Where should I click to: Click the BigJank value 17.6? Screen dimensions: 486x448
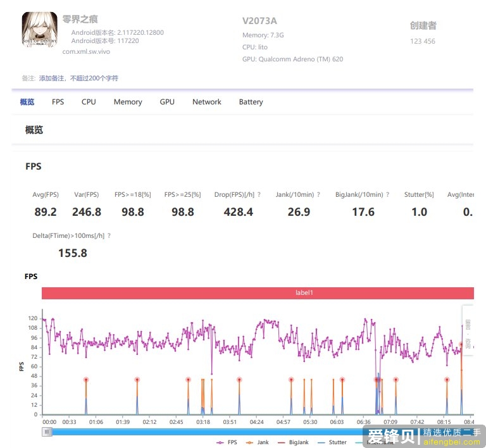[x=363, y=212]
